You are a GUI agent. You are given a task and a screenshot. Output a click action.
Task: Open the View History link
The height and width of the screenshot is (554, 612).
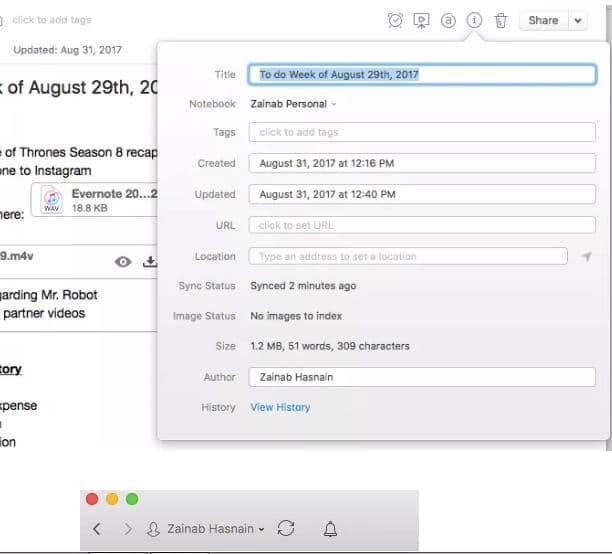coord(280,407)
